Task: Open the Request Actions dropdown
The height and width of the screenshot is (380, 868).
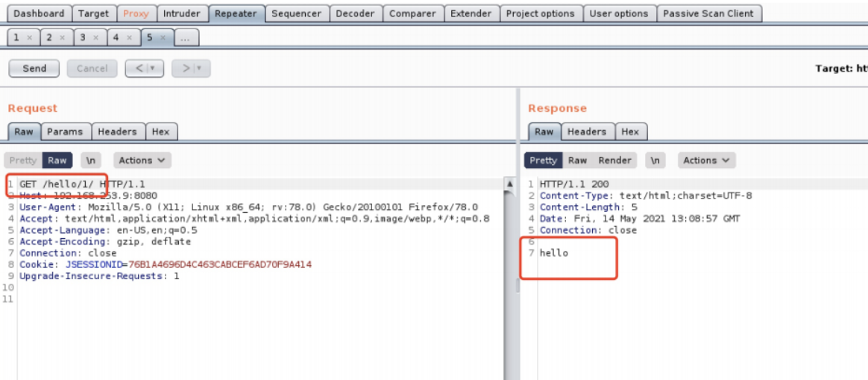Action: point(142,160)
